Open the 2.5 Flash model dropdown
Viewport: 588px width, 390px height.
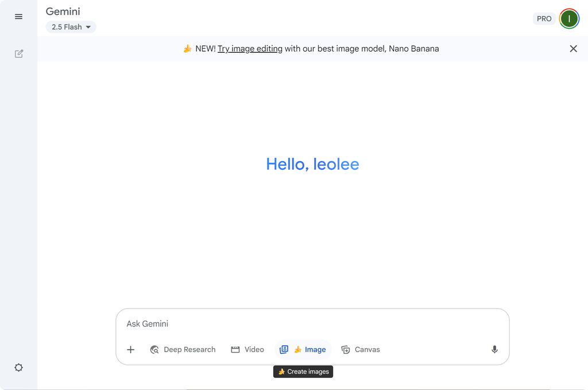(71, 27)
